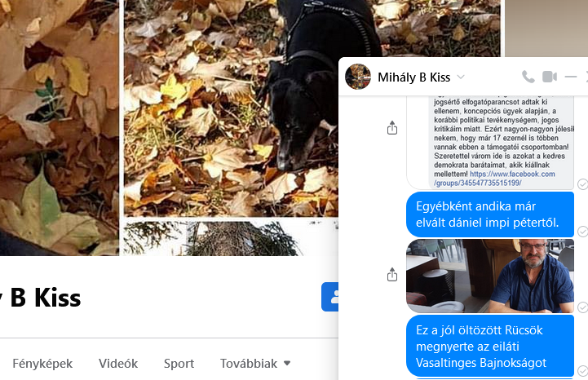Minimize the Mihály B Kiss chat window
Image resolution: width=588 pixels, height=380 pixels.
[570, 77]
